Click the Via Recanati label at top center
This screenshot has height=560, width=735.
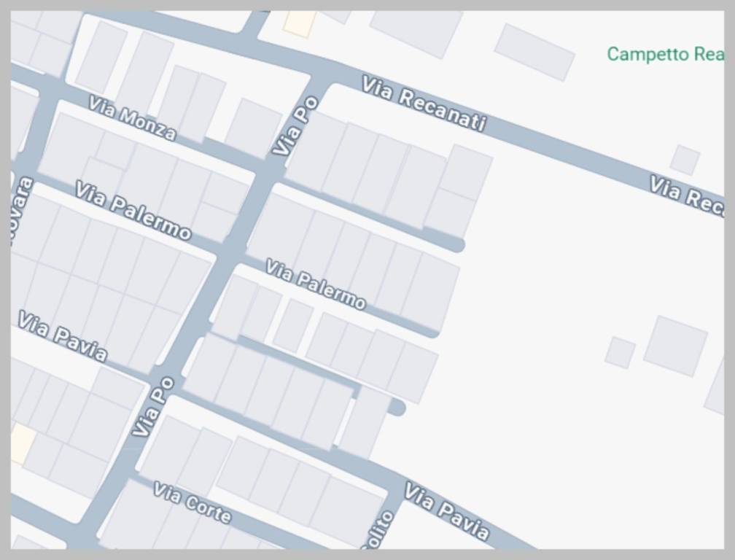[x=424, y=104]
